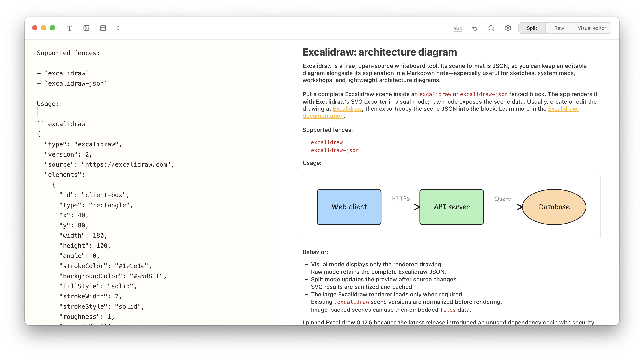Click the editor line reading Supported fences:
The image size is (644, 358).
(x=68, y=53)
